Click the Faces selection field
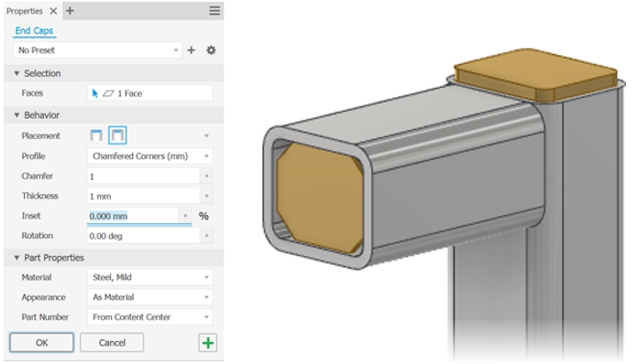The height and width of the screenshot is (364, 633). pyautogui.click(x=150, y=93)
